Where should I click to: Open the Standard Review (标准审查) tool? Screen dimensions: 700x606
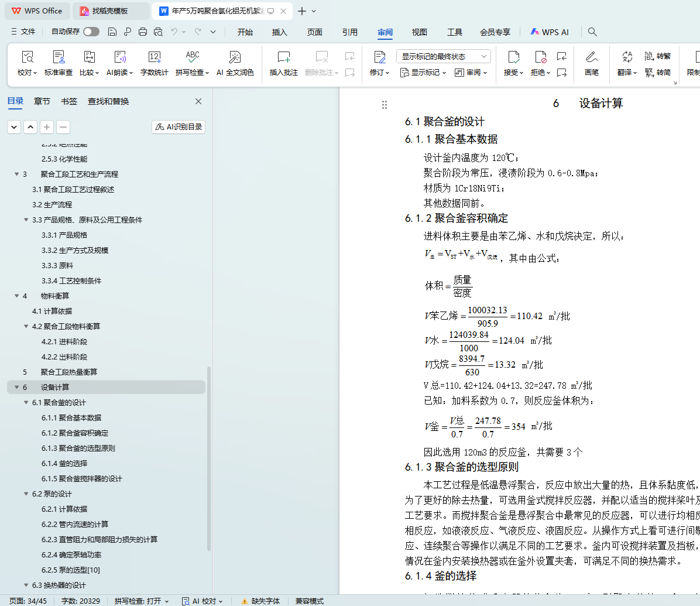(59, 57)
